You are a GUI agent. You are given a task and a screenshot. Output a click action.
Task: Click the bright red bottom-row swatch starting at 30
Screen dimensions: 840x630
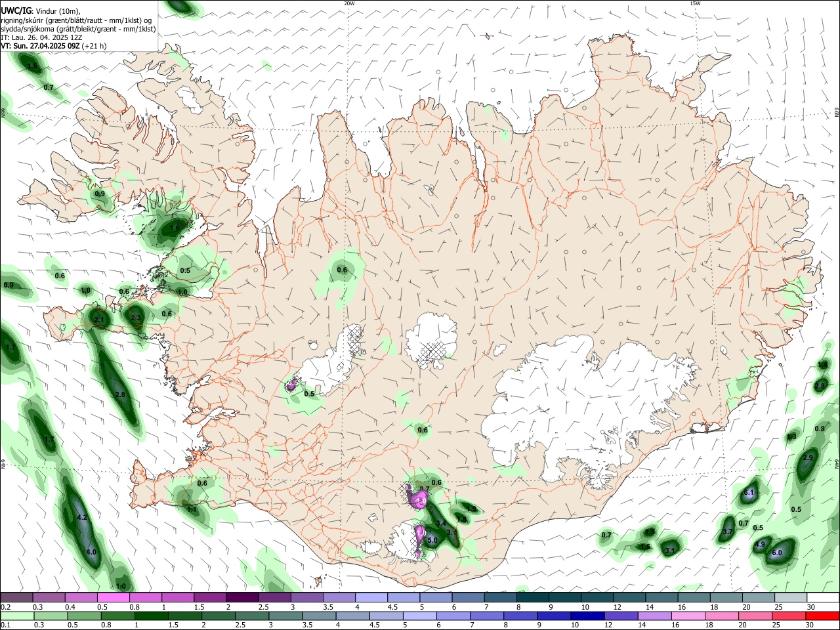[822, 616]
